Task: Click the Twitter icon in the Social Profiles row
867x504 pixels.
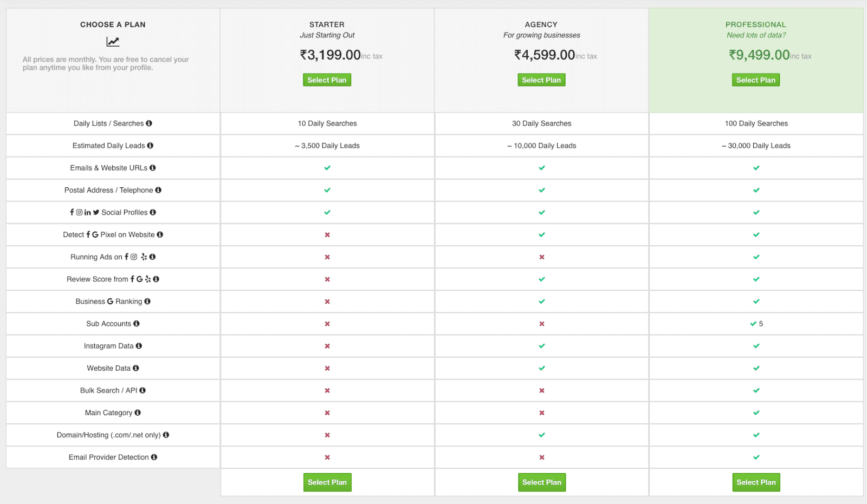Action: click(x=96, y=212)
